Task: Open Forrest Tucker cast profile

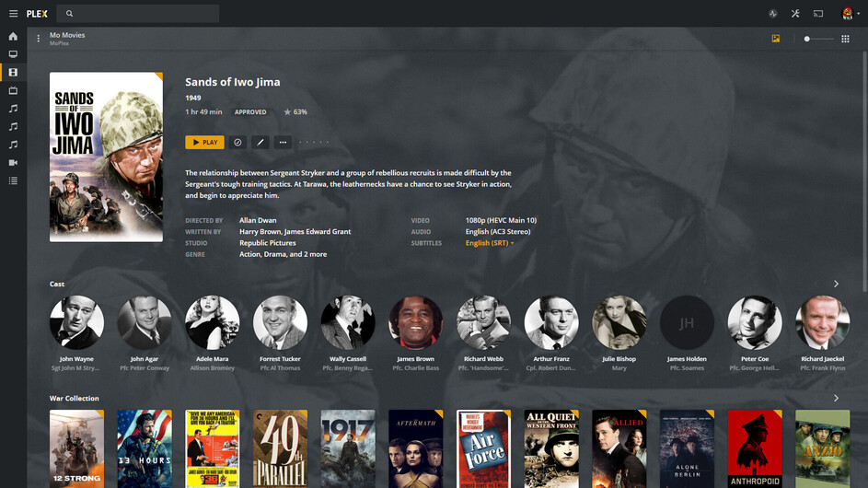Action: click(280, 322)
